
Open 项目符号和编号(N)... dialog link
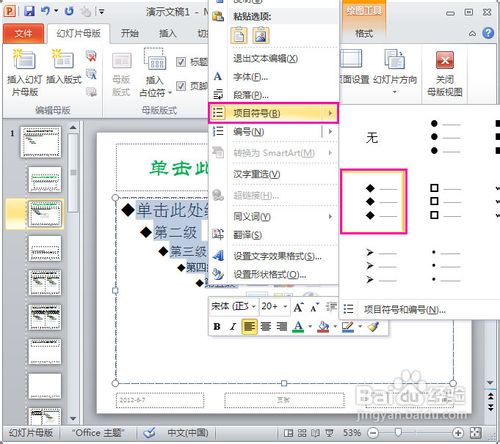[x=404, y=310]
